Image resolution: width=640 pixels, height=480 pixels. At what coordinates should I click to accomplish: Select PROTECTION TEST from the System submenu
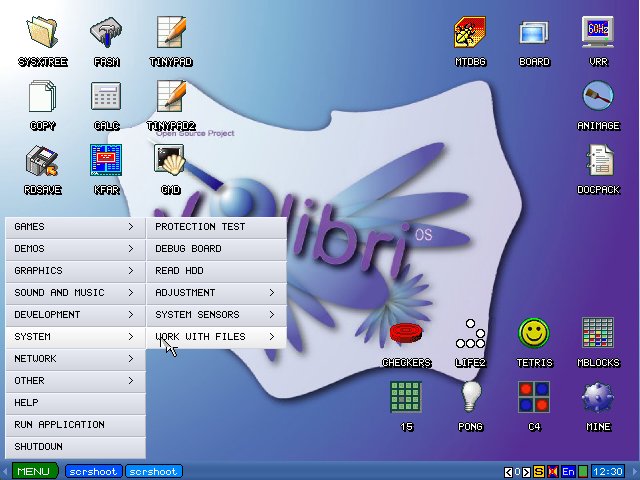(x=216, y=227)
